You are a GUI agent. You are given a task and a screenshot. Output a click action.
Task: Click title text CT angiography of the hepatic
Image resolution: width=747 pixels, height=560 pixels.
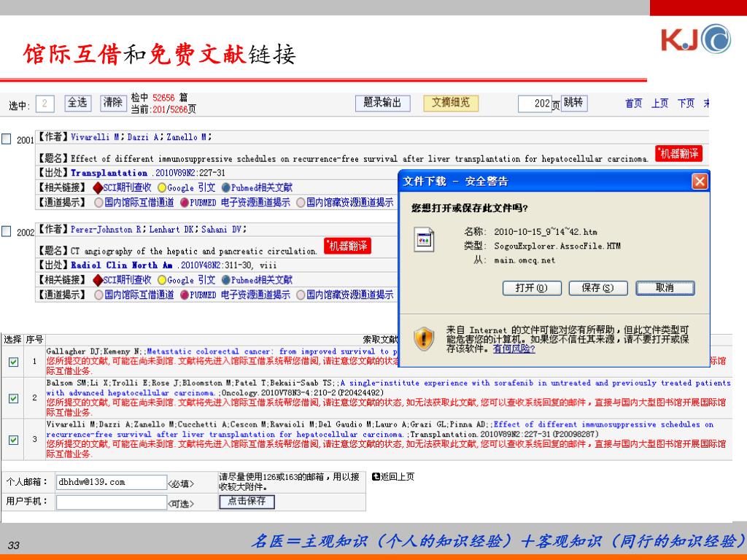click(194, 251)
